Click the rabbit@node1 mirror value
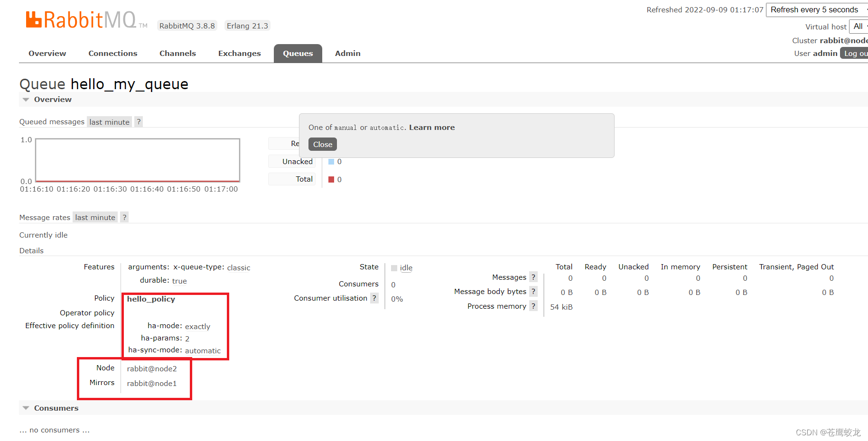 (152, 384)
